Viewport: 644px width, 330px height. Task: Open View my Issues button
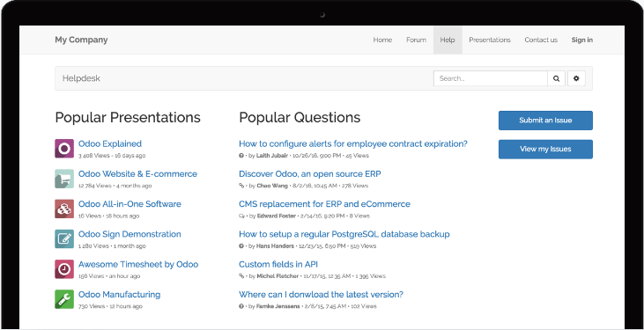click(545, 149)
